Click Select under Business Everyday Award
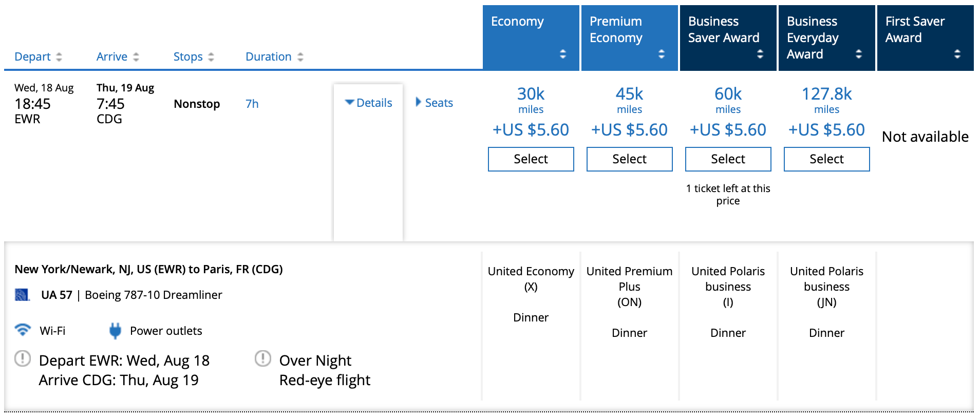Viewport: 980px width, 417px height. [x=826, y=159]
